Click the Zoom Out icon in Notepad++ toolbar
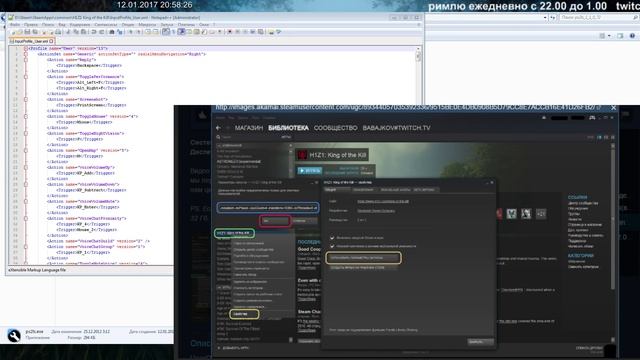The width and height of the screenshot is (640, 360). click(x=139, y=32)
